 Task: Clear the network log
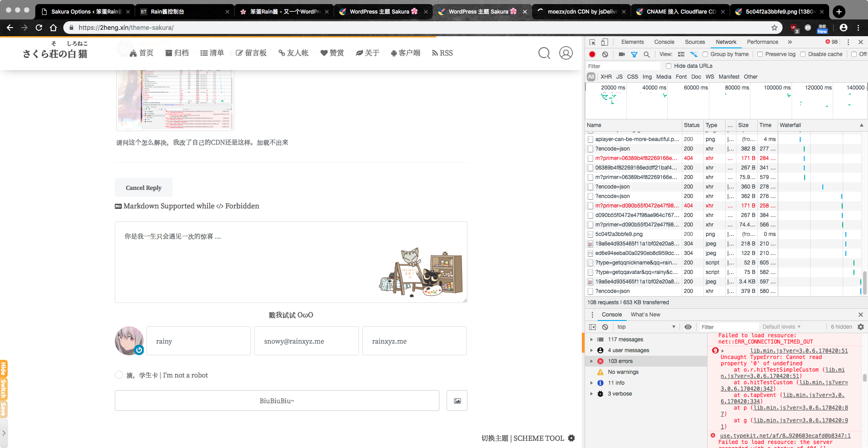pyautogui.click(x=605, y=54)
